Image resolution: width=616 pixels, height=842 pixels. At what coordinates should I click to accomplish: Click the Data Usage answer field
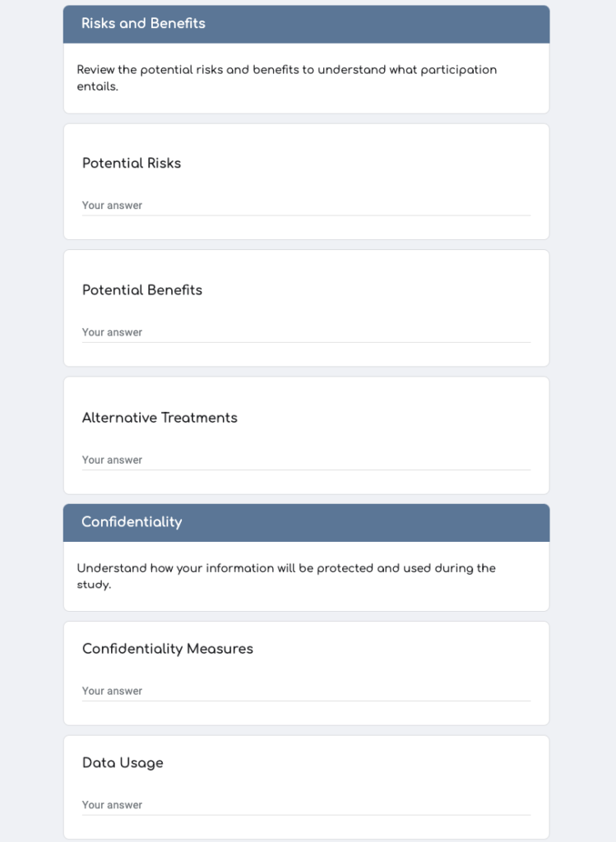(306, 805)
